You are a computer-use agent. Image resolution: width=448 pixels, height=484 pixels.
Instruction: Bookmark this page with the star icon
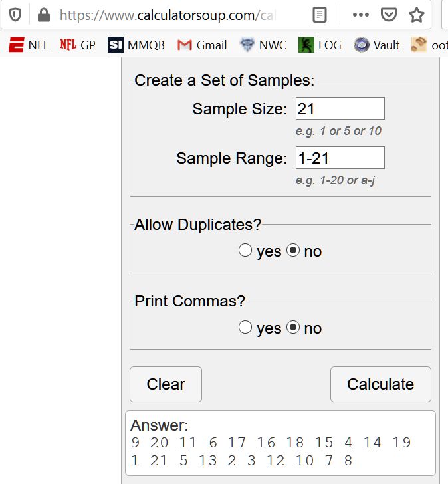click(417, 14)
